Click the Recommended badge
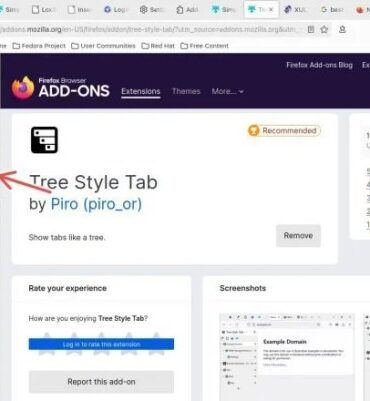Screen dimensions: 370x401 [284, 131]
